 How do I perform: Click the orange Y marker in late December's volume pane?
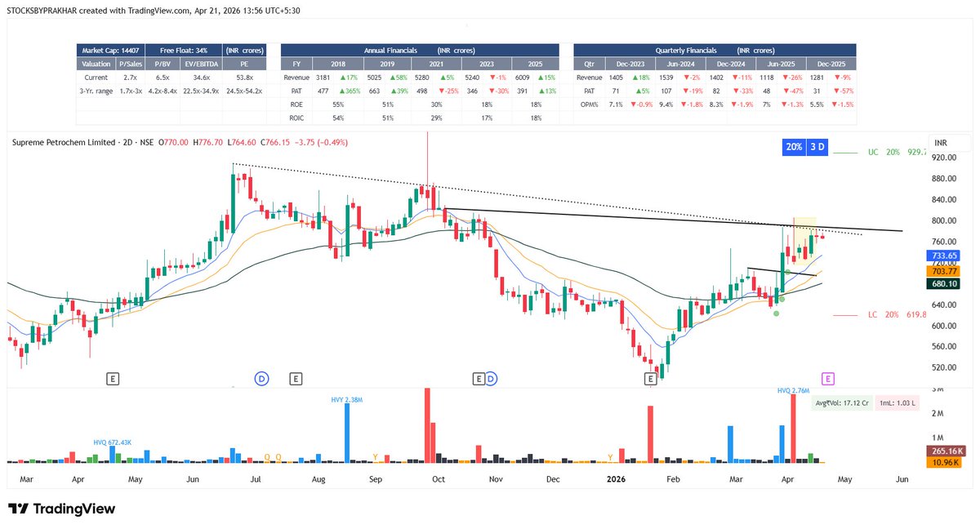point(610,457)
